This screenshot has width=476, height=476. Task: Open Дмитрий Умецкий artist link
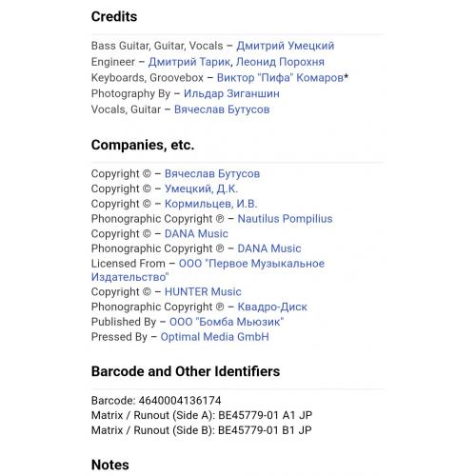point(286,46)
